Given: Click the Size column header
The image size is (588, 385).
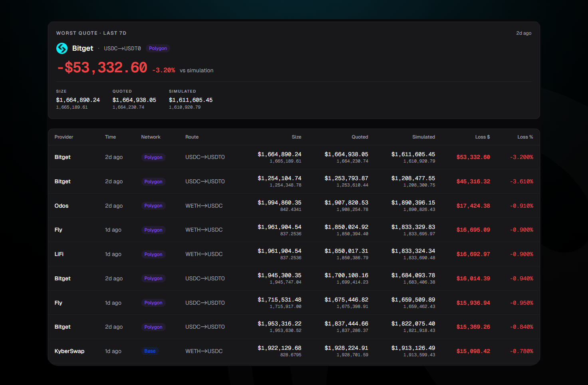Looking at the screenshot, I should (x=296, y=137).
